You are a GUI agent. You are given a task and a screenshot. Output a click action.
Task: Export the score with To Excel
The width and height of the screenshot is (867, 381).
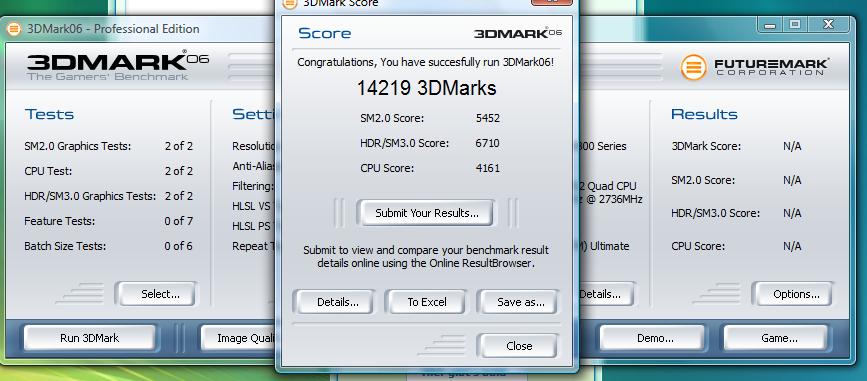pos(427,302)
